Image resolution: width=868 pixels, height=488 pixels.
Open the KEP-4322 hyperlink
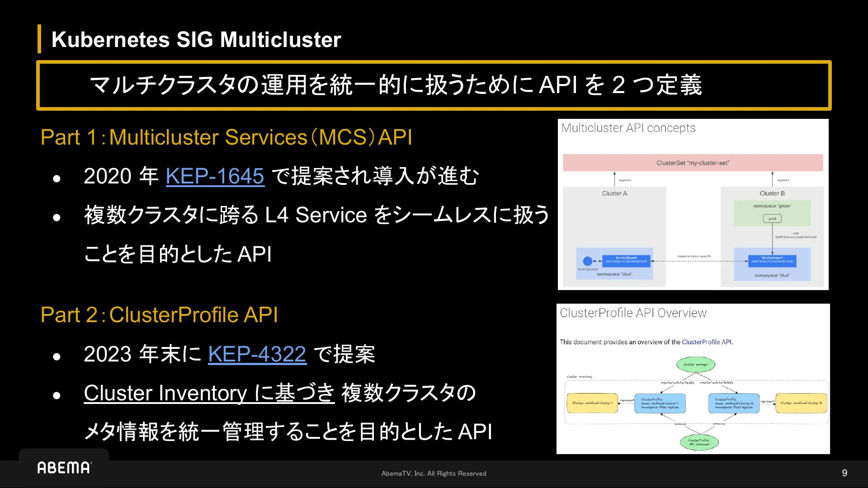click(257, 355)
